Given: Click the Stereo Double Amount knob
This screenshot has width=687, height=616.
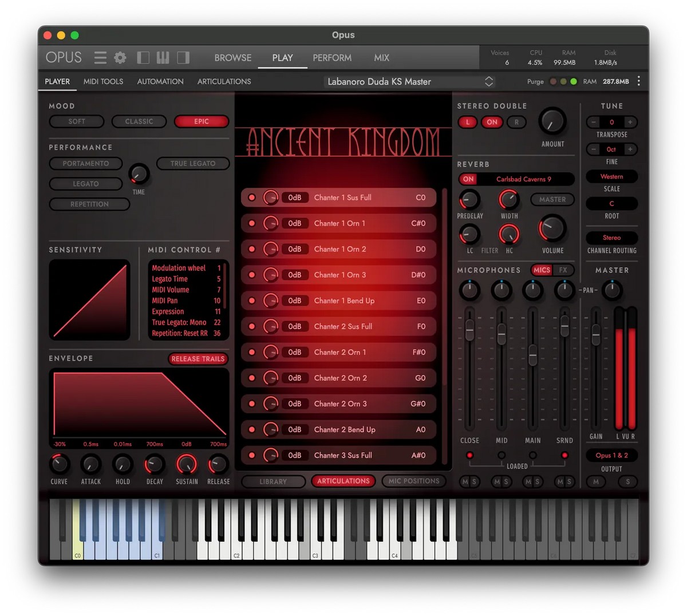Looking at the screenshot, I should click(552, 121).
